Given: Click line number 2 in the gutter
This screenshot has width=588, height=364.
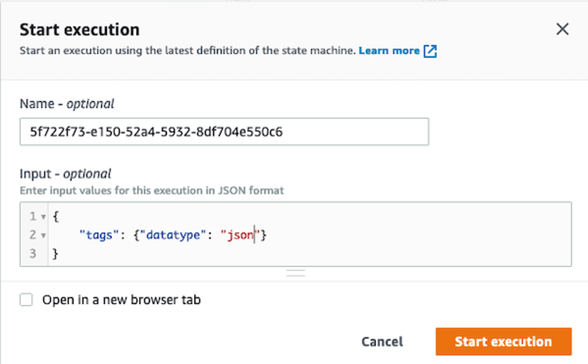Looking at the screenshot, I should pyautogui.click(x=31, y=235).
